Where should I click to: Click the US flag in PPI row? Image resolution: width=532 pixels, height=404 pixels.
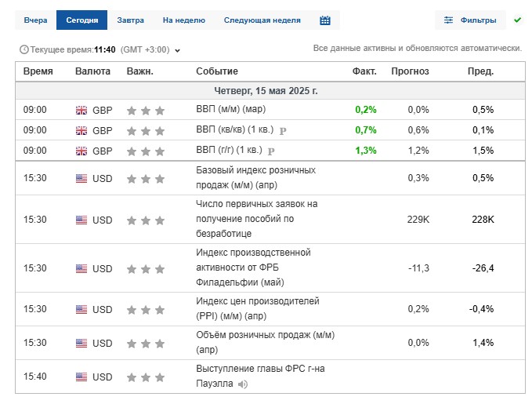pyautogui.click(x=81, y=309)
